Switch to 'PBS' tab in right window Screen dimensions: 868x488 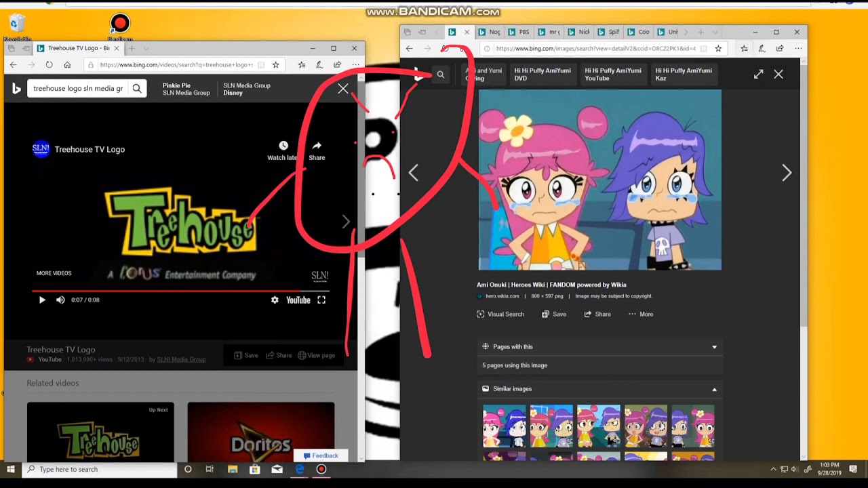[519, 32]
